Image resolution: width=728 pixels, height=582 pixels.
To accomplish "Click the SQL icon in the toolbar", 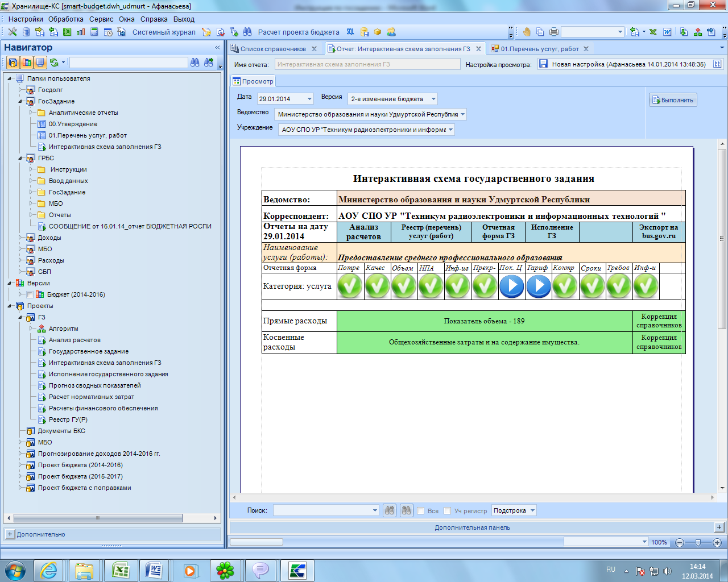I will point(350,32).
